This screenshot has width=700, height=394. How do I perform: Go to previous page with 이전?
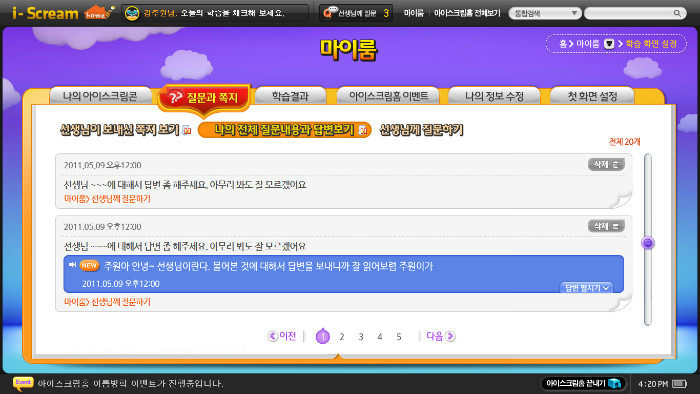click(282, 336)
